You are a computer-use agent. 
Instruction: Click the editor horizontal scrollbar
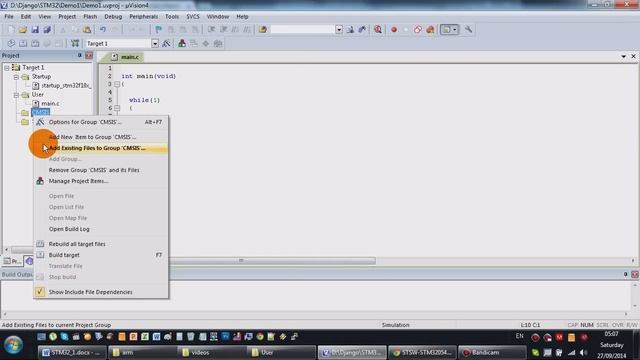pos(272,260)
